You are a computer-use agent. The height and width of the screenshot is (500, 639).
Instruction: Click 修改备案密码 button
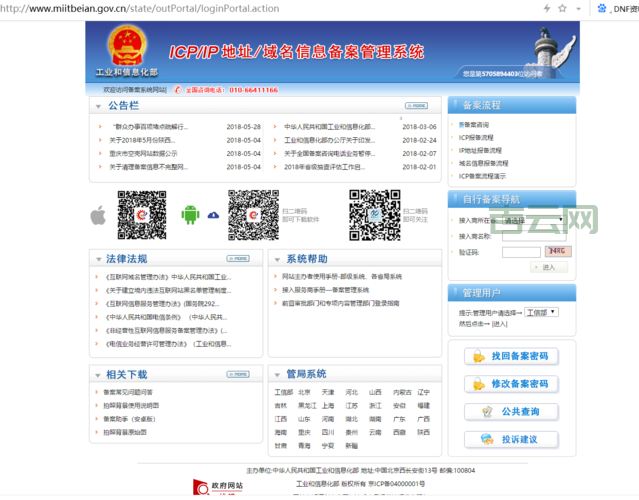click(x=511, y=384)
